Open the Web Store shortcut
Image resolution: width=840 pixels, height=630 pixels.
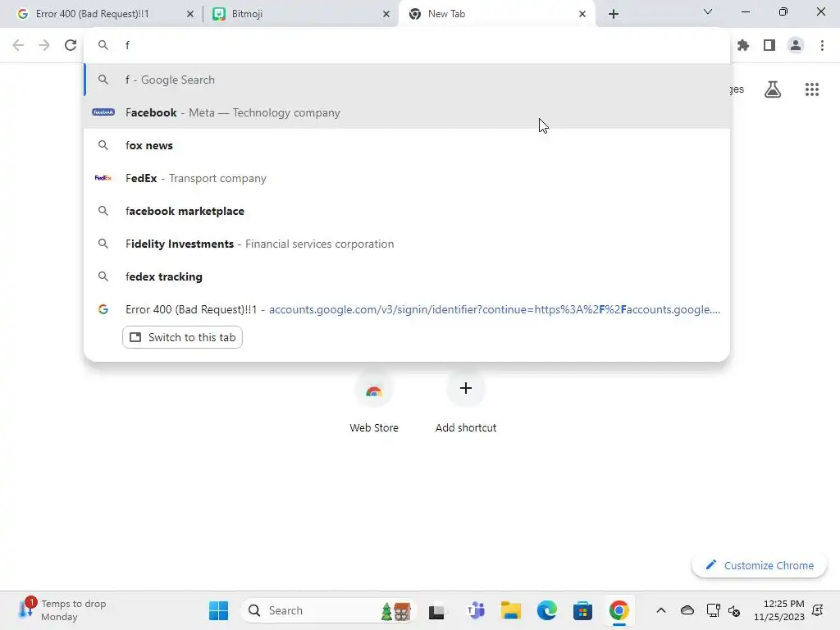(x=374, y=403)
